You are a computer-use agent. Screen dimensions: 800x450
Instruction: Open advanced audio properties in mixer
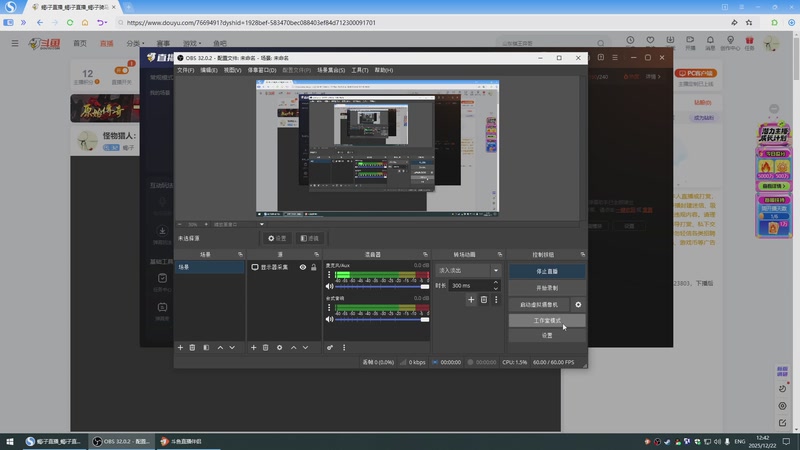330,347
